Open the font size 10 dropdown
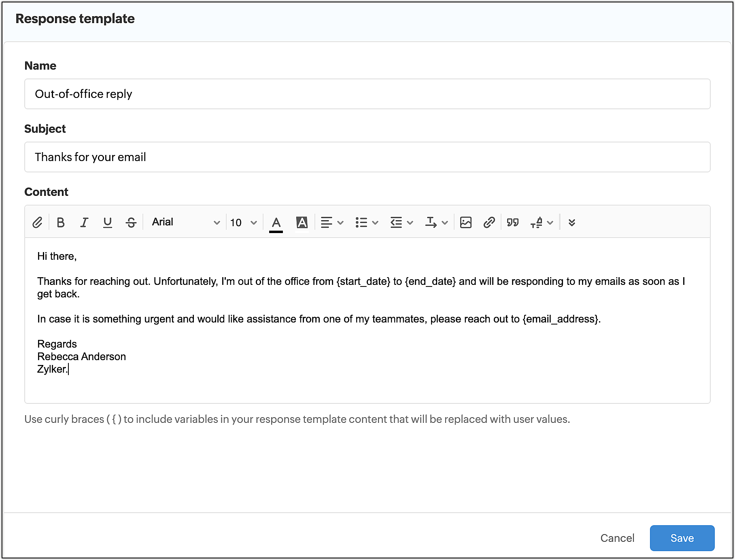Image resolution: width=735 pixels, height=560 pixels. coord(243,222)
